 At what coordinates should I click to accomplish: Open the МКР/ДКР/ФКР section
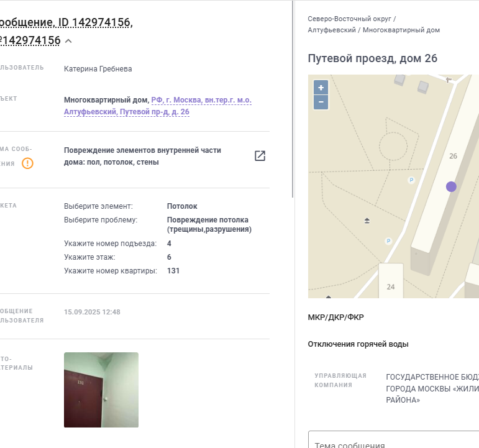coord(335,318)
